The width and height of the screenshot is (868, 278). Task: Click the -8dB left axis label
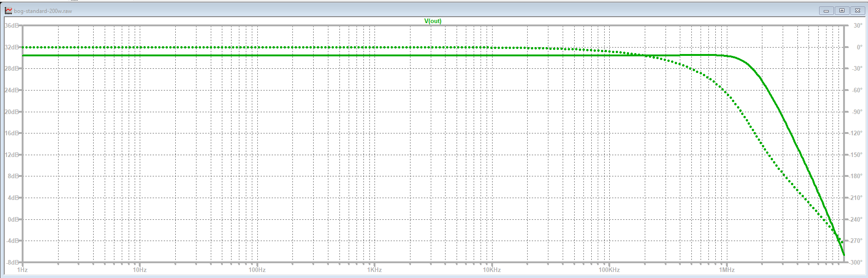[12, 262]
